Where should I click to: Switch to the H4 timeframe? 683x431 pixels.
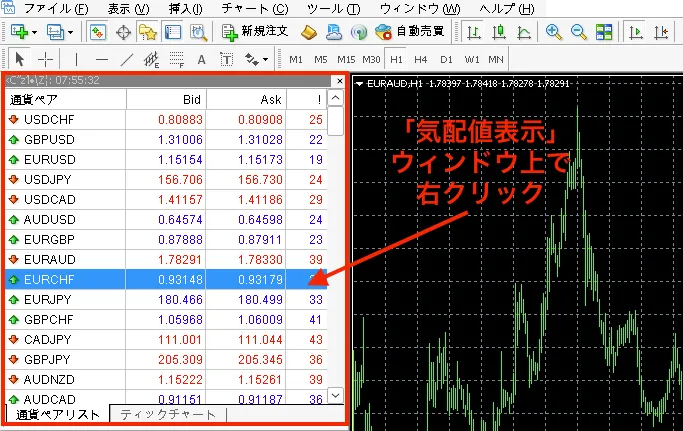(420, 59)
